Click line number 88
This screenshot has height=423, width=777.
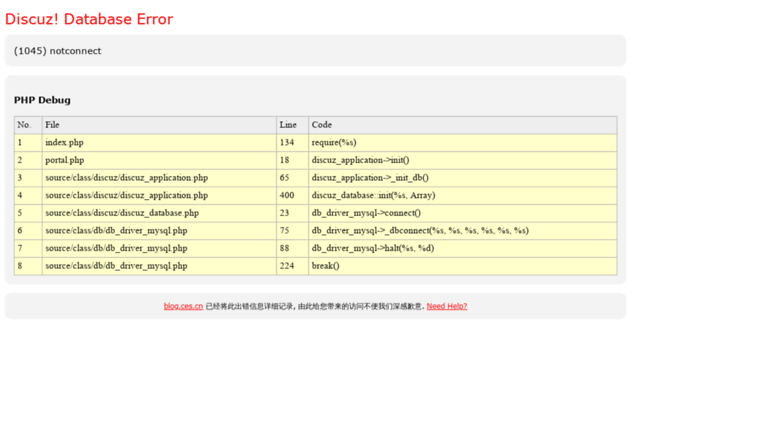point(292,248)
